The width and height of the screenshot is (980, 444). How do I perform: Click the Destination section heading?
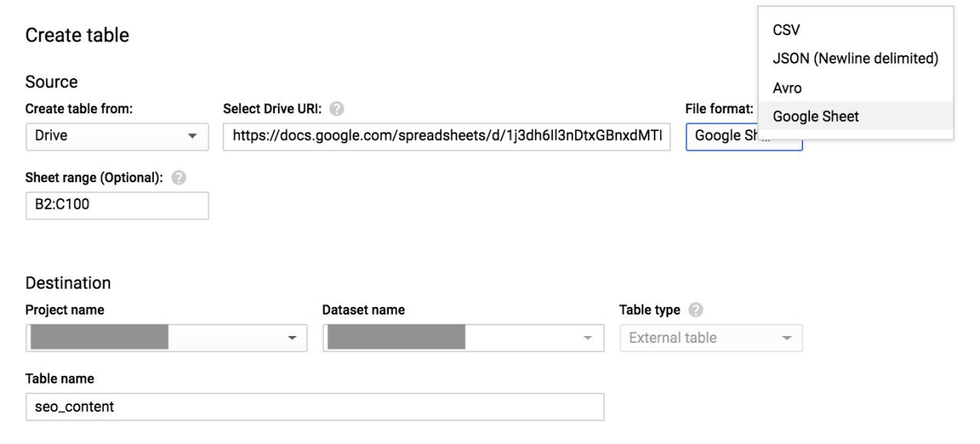pos(68,282)
